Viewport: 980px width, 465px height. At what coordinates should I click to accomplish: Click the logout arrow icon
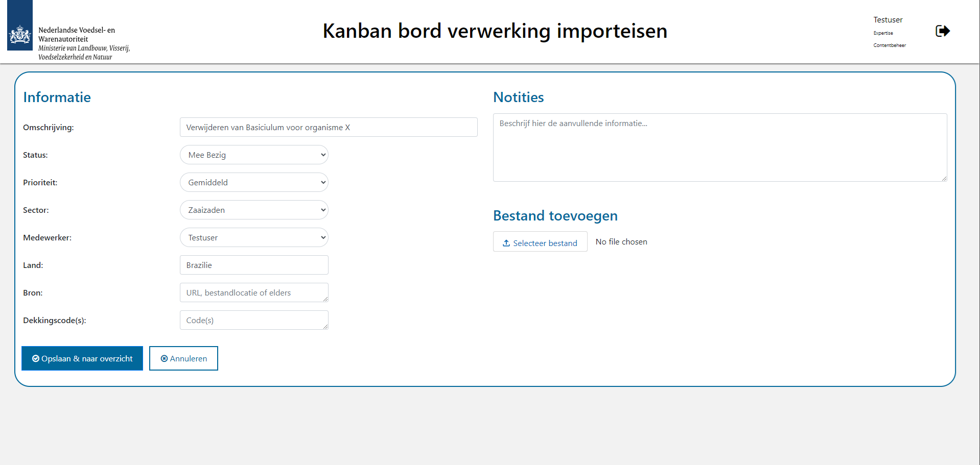tap(942, 31)
